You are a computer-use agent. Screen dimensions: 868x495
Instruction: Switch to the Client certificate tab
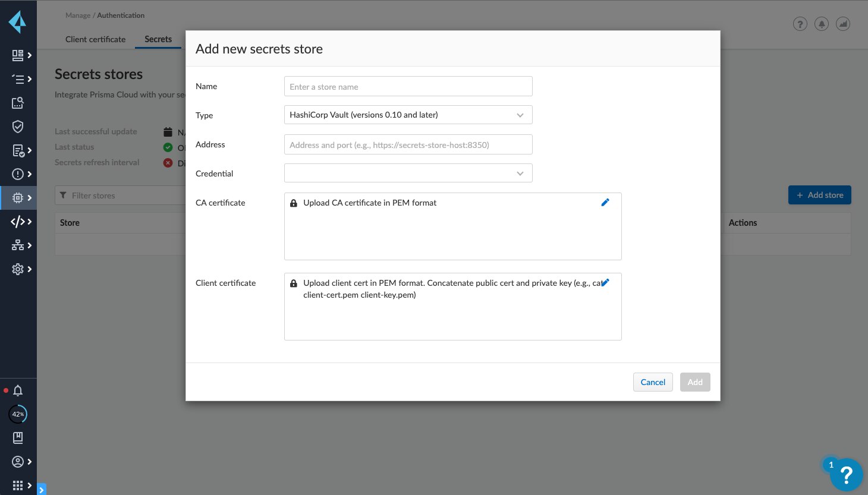[x=95, y=39]
